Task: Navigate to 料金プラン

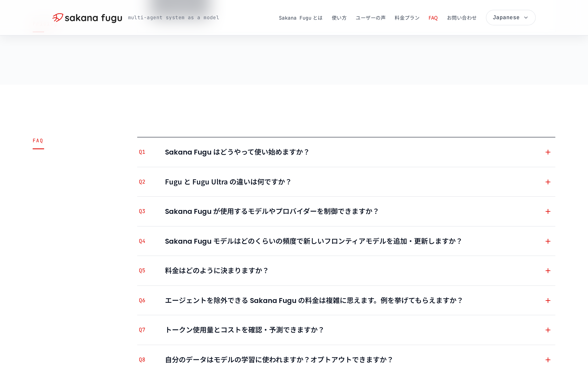Action: pos(407,18)
